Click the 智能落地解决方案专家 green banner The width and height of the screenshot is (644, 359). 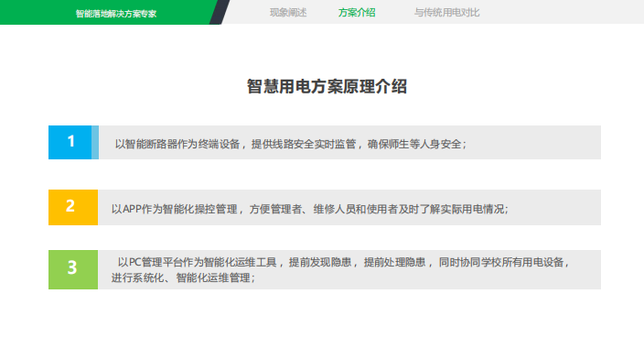(x=109, y=12)
